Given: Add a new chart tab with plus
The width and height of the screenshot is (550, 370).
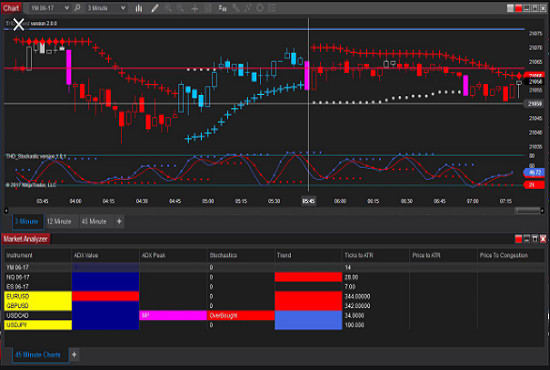Looking at the screenshot, I should coord(119,221).
